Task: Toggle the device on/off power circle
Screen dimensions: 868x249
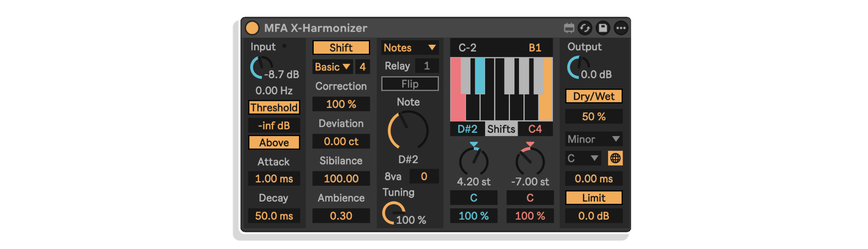Action: coord(252,28)
